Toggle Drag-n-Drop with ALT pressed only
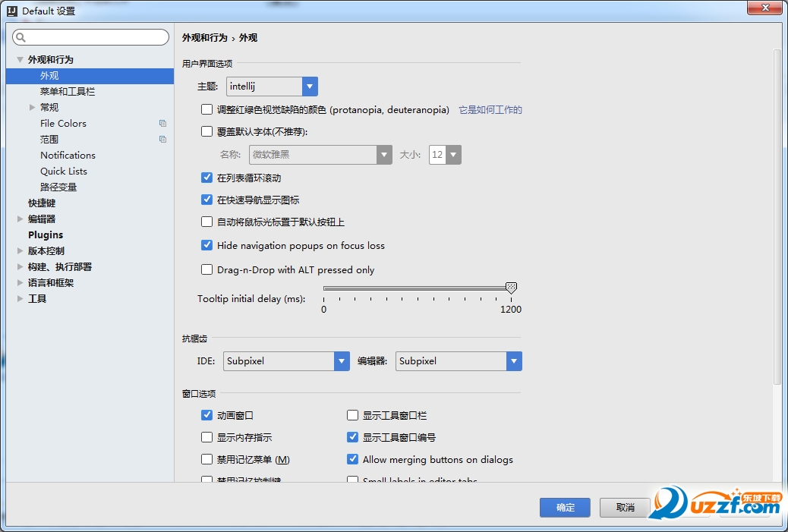Screen dimensions: 788x532 (x=206, y=269)
